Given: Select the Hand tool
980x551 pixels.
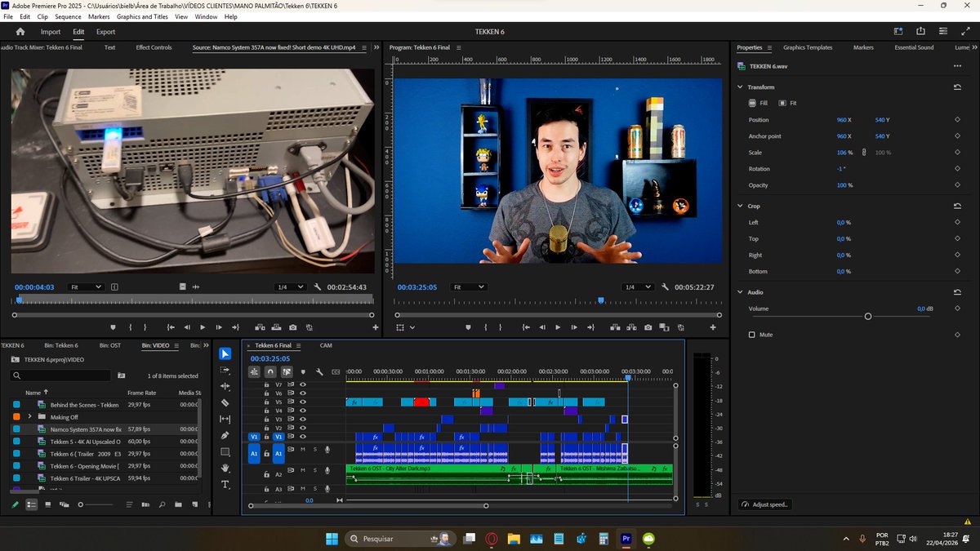Looking at the screenshot, I should pos(225,469).
